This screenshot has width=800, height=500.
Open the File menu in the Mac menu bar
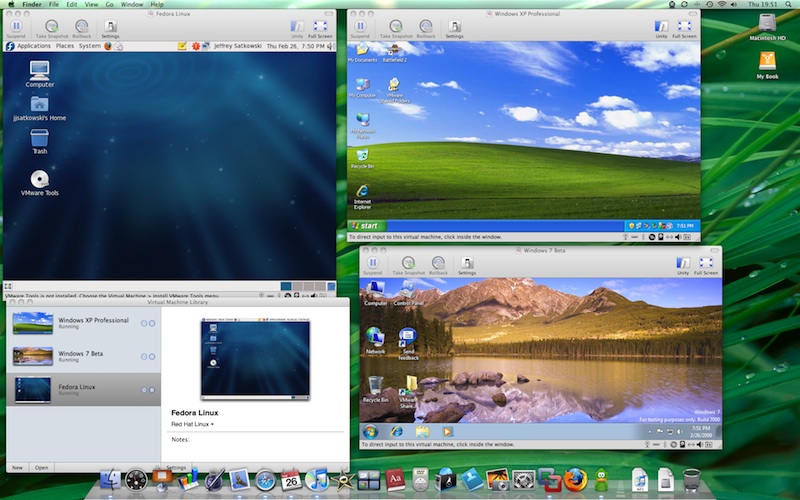(x=54, y=4)
